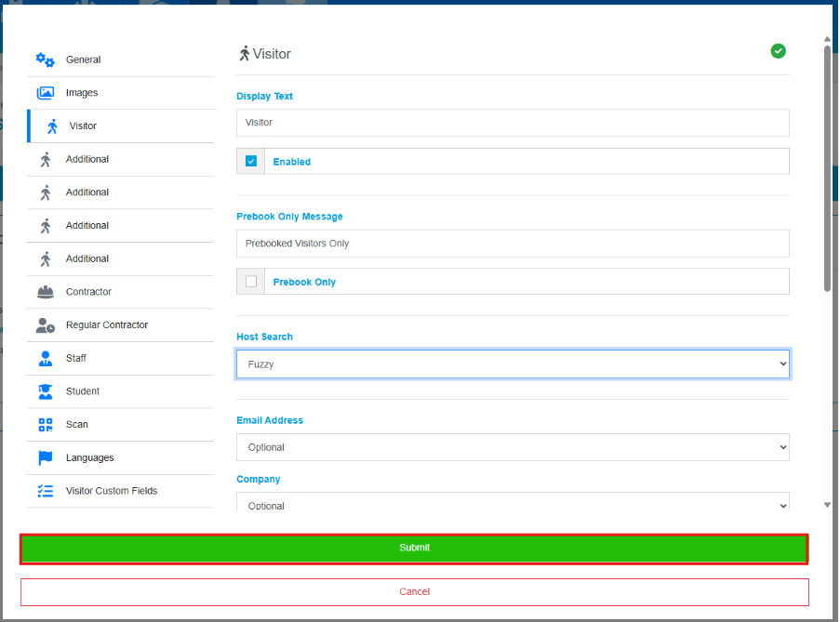Click the green checkmark status icon
The width and height of the screenshot is (840, 622).
tap(778, 51)
